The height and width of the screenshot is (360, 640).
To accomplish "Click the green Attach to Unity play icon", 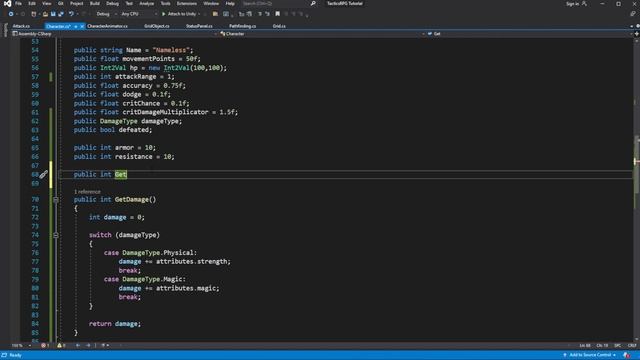I will click(164, 14).
